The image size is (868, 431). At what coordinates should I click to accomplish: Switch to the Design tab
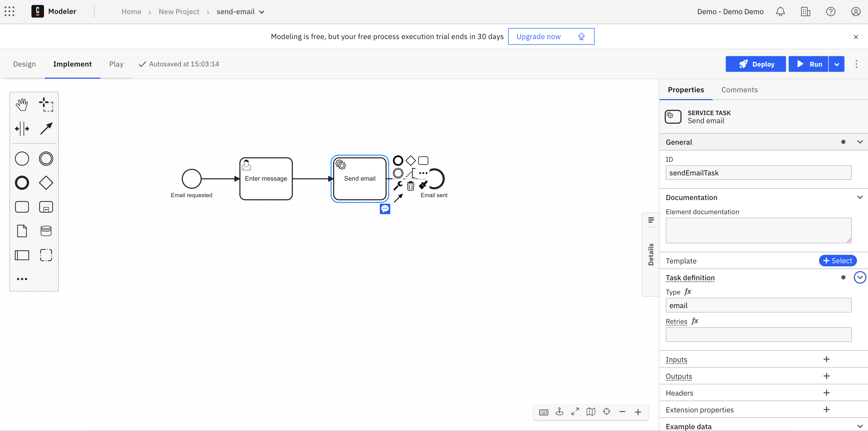click(25, 64)
